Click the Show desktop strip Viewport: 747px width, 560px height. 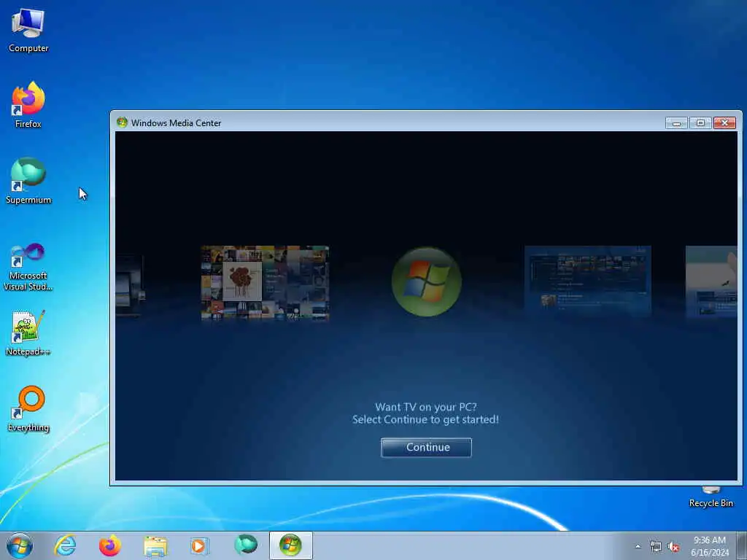click(x=742, y=545)
